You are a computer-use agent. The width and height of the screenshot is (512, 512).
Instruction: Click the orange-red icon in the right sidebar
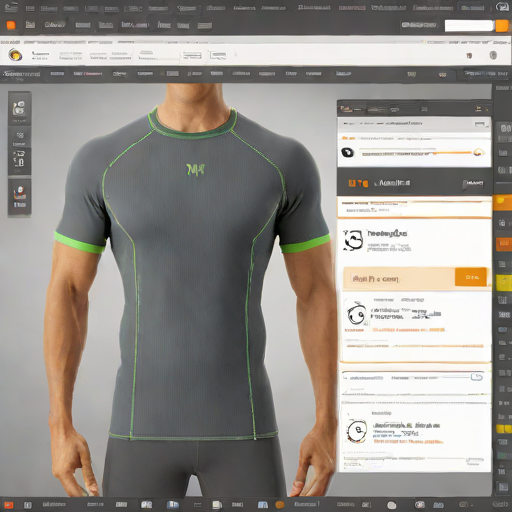point(503,244)
